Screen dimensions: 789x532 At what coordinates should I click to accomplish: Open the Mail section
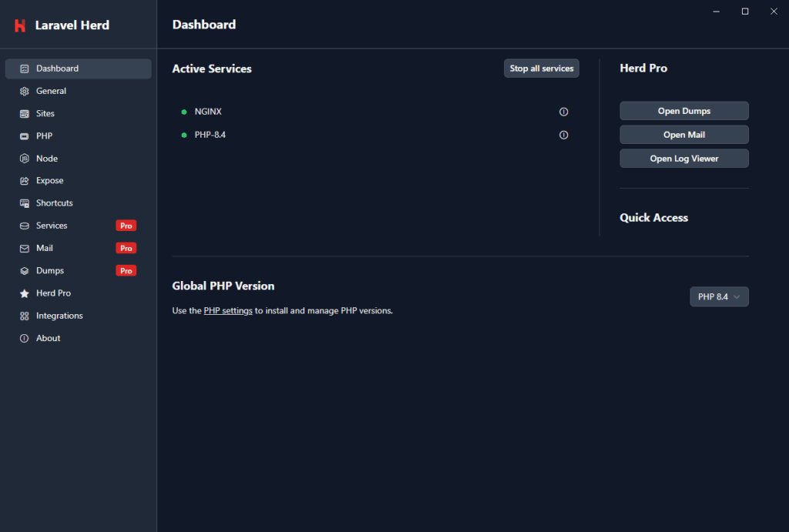tap(78, 248)
